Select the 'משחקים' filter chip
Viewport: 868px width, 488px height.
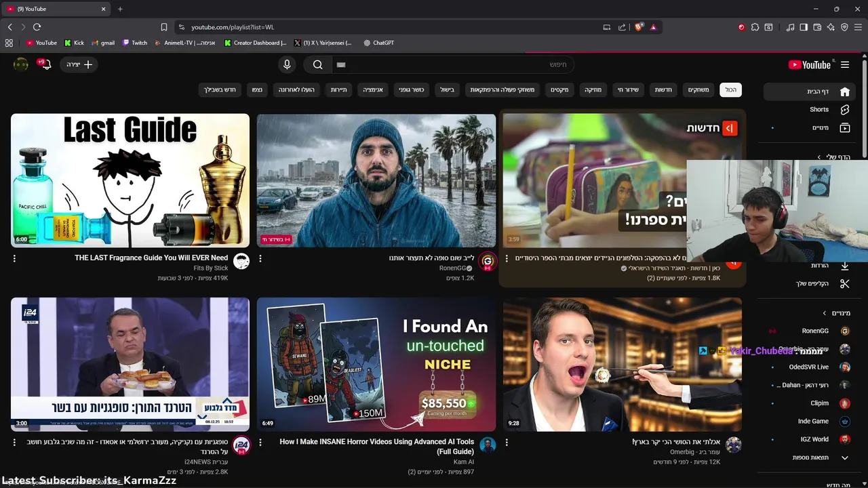tap(698, 89)
